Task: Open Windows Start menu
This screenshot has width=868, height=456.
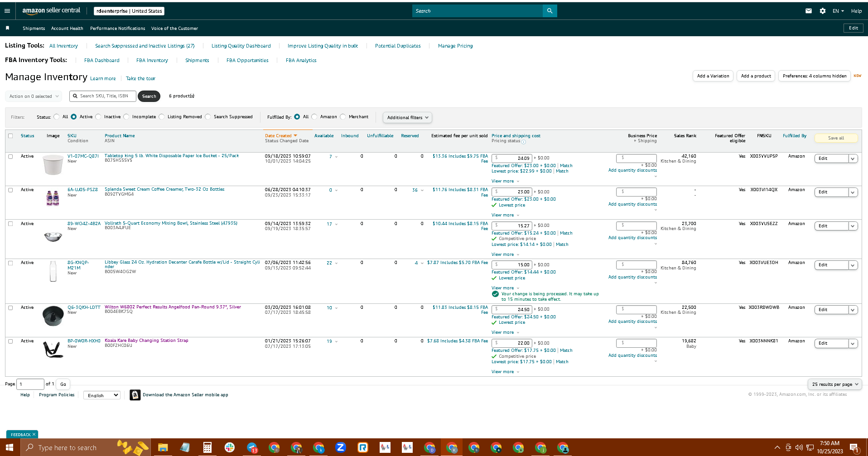Action: [x=9, y=447]
